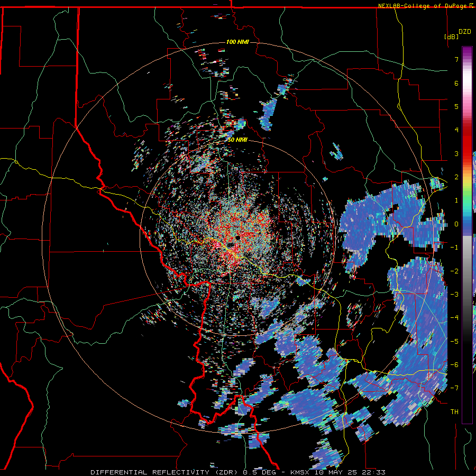Select the positive 7 dB legend value
This screenshot has width=476, height=476.
point(456,59)
